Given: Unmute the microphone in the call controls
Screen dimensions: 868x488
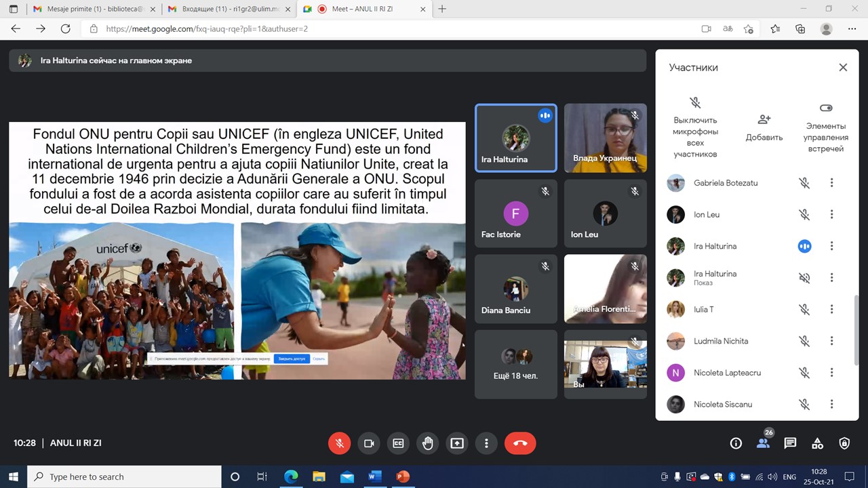Looking at the screenshot, I should [x=340, y=443].
